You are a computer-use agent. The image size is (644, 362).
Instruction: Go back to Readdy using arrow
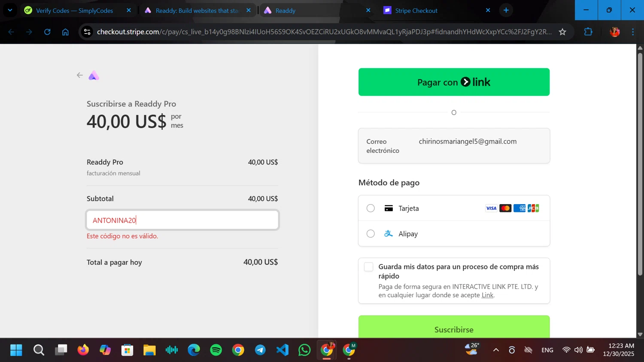[80, 75]
